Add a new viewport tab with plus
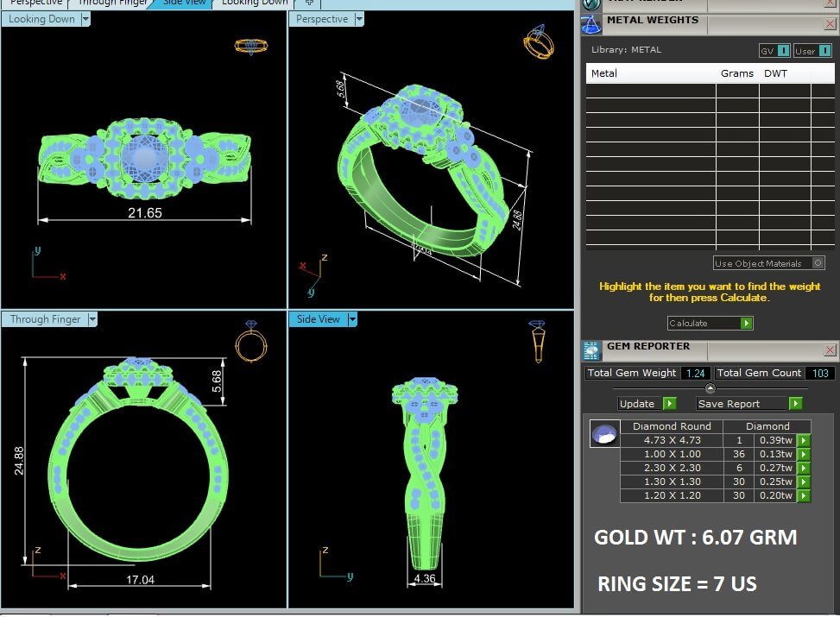840x617 pixels. (309, 3)
